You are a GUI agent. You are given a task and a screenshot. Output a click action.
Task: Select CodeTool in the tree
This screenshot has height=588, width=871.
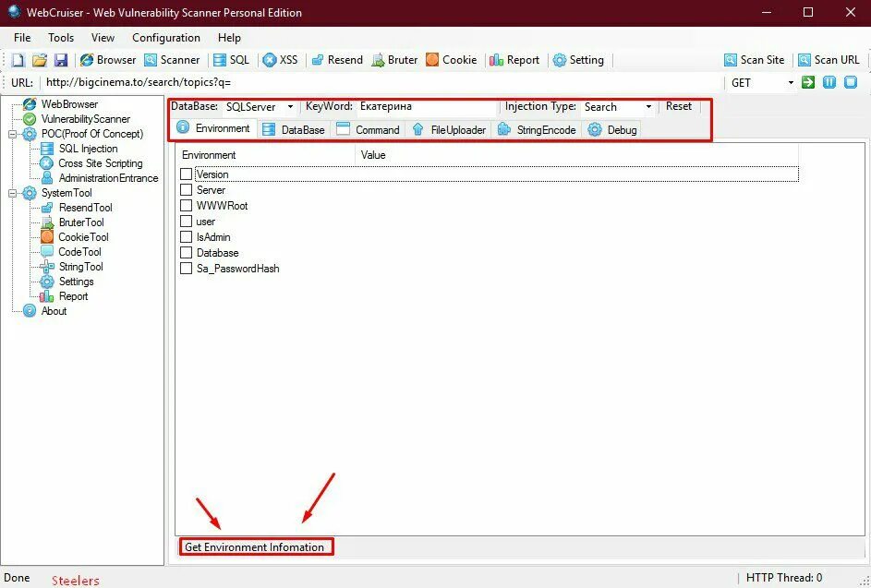(80, 252)
